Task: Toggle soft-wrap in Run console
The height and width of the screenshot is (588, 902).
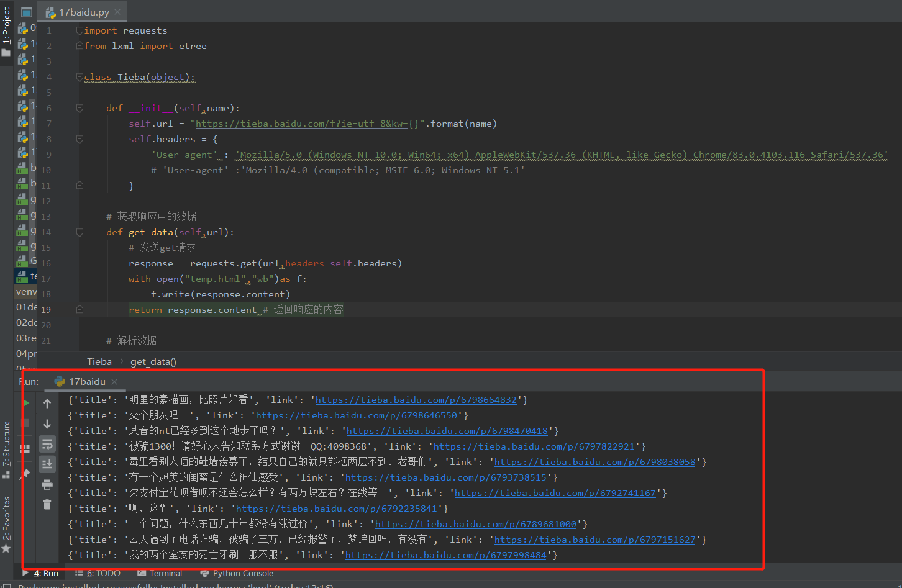Action: click(x=47, y=444)
